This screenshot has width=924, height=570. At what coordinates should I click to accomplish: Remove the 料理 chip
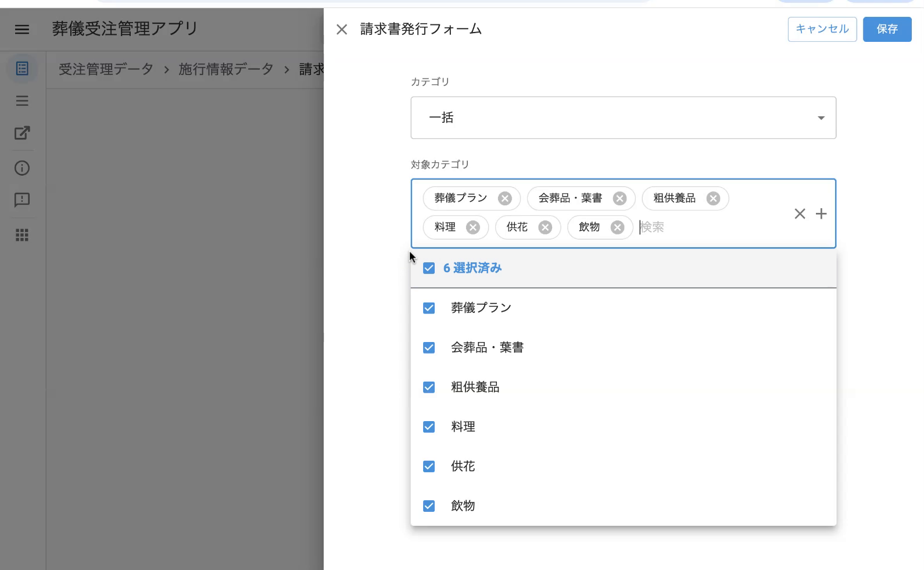[473, 227]
